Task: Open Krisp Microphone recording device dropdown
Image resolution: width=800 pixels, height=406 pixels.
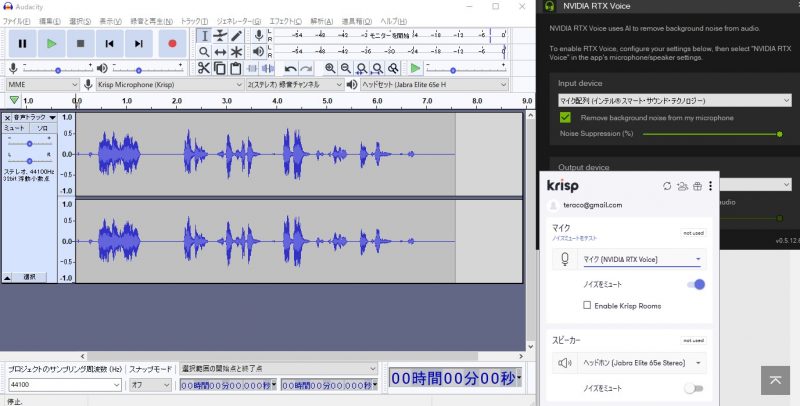Action: click(170, 85)
